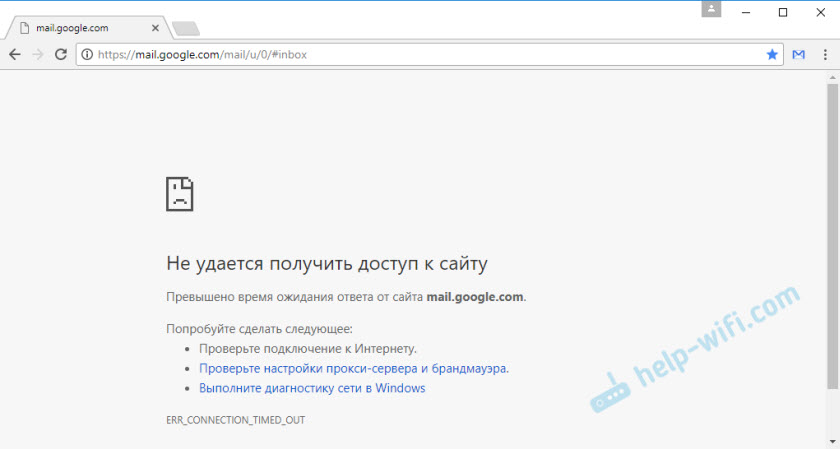840x449 pixels.
Task: Click the heading 'Не удается получить доступ к сайту'
Action: 327,264
